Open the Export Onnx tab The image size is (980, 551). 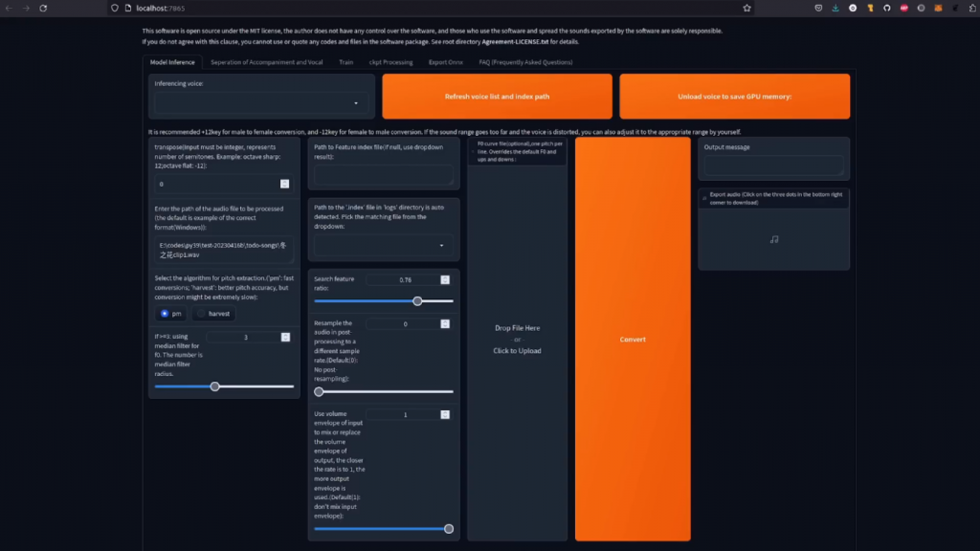click(x=446, y=62)
